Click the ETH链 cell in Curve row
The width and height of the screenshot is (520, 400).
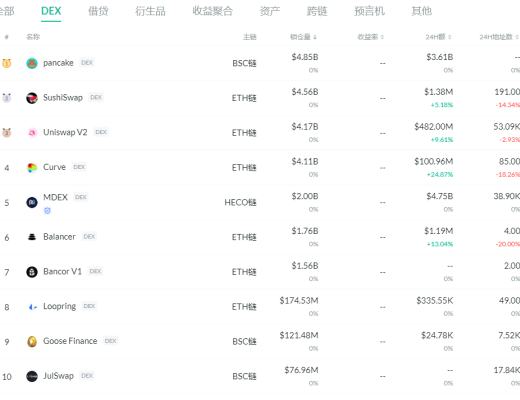(x=244, y=167)
